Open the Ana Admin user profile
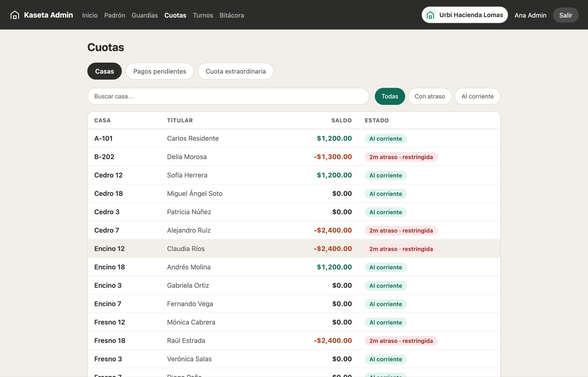The width and height of the screenshot is (588, 377). click(530, 15)
